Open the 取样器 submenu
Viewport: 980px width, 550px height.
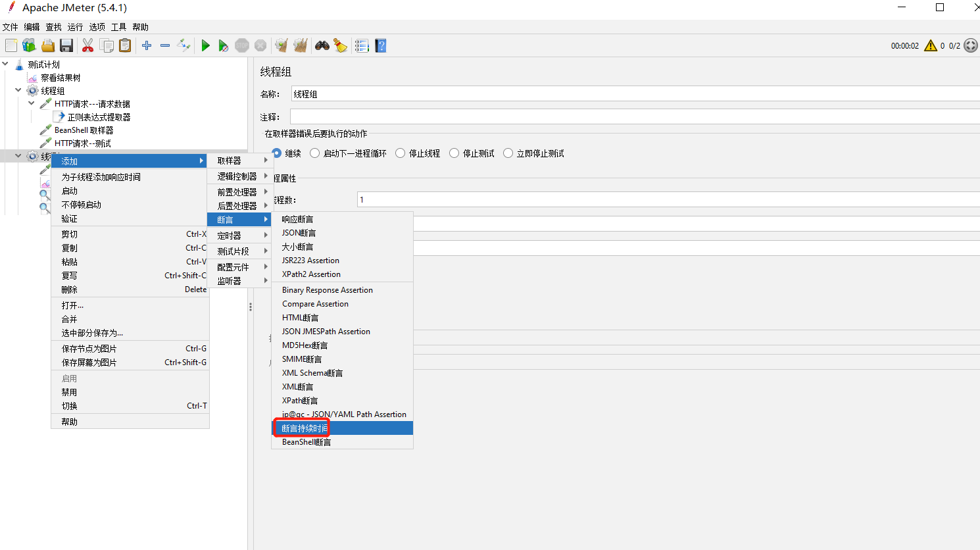pyautogui.click(x=239, y=161)
